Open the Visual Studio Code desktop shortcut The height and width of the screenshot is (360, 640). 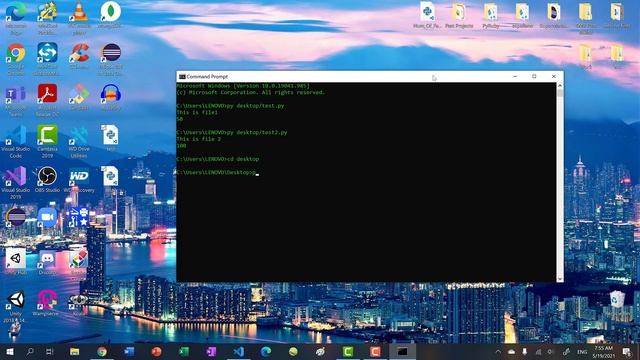tap(16, 141)
